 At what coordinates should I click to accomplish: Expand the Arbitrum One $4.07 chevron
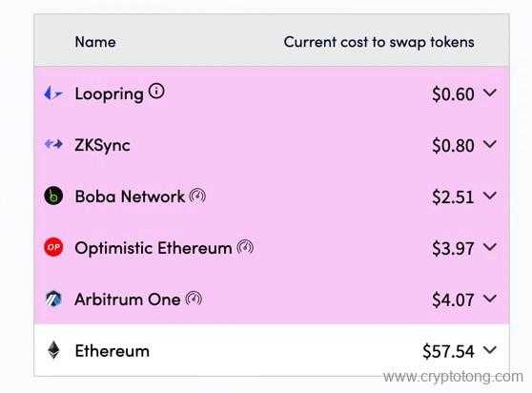coord(490,299)
